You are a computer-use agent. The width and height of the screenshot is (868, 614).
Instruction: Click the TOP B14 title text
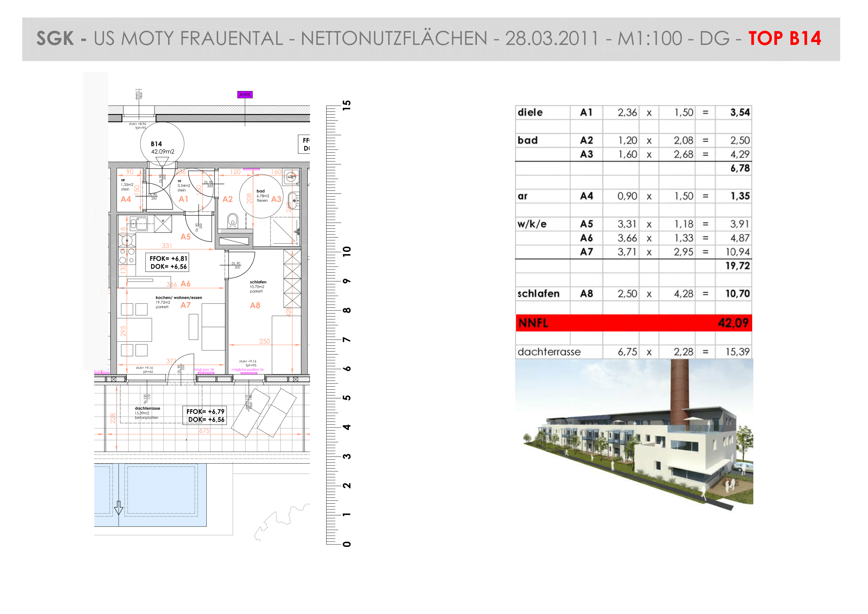tap(785, 38)
